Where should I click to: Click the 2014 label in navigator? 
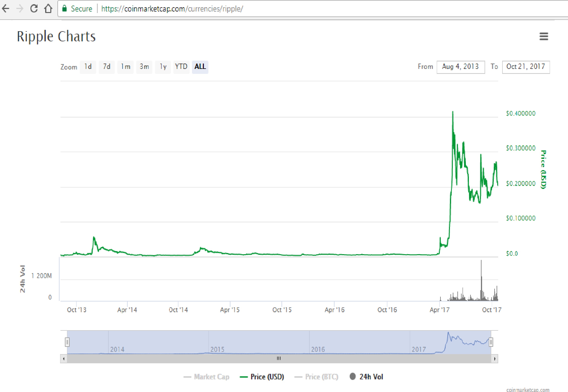point(117,349)
